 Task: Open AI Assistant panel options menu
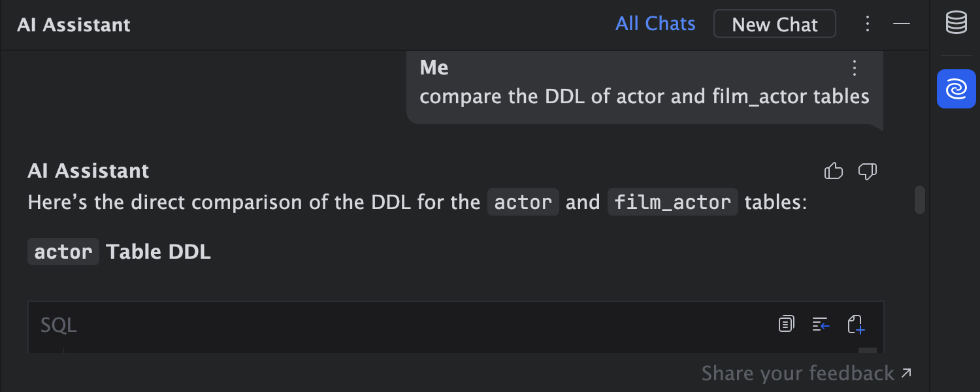[x=868, y=24]
